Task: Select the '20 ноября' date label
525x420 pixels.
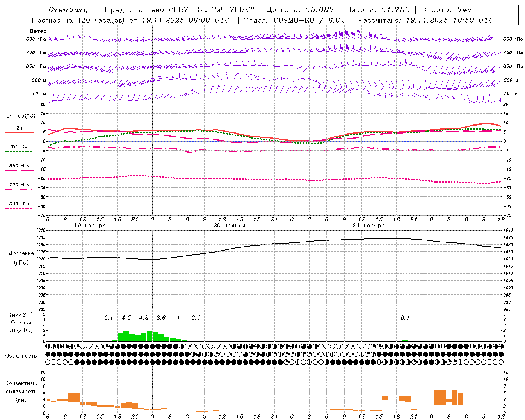Action: [x=229, y=226]
